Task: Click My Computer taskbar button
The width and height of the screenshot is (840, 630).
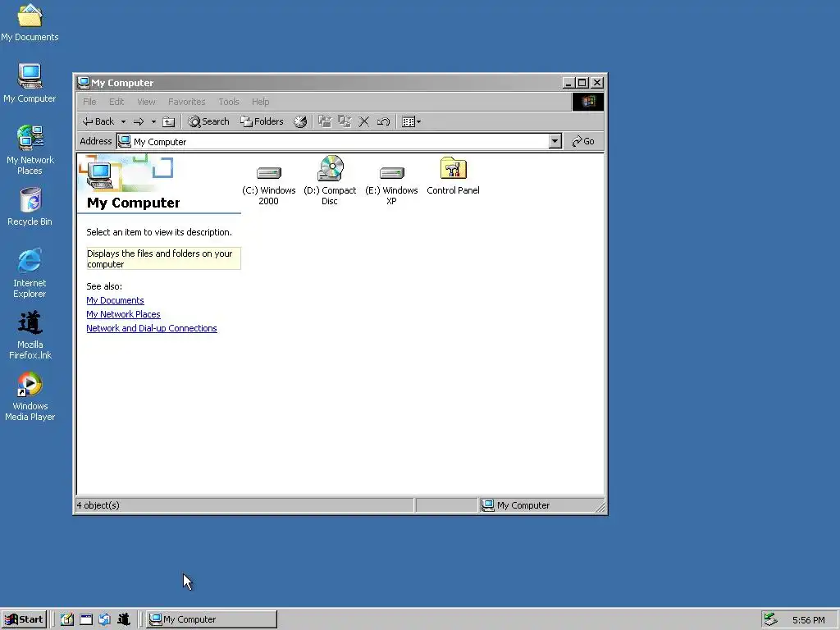Action: [212, 619]
